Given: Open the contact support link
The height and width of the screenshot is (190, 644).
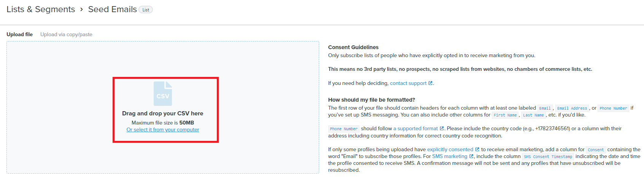Looking at the screenshot, I should [408, 83].
